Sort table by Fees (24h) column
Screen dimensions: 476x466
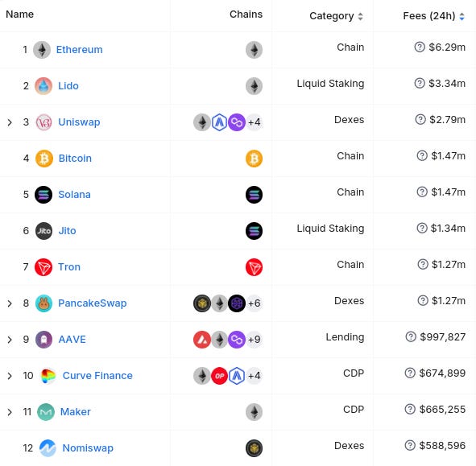(x=434, y=16)
